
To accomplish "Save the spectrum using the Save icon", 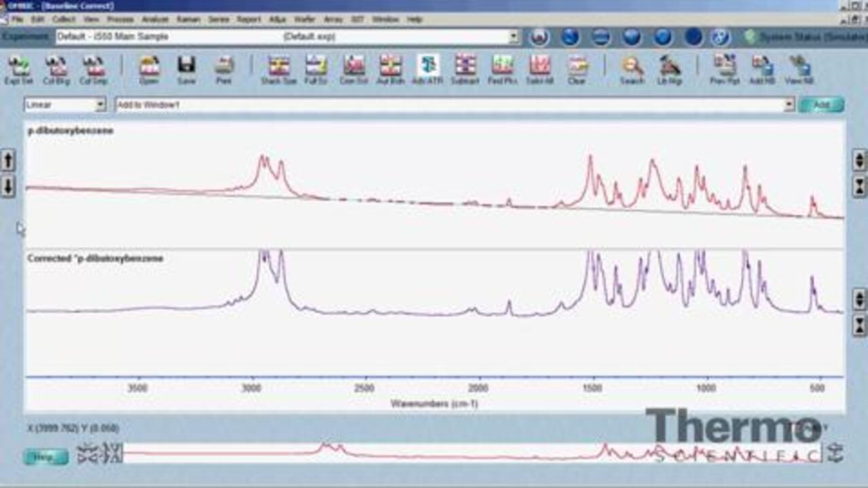I will tap(186, 67).
